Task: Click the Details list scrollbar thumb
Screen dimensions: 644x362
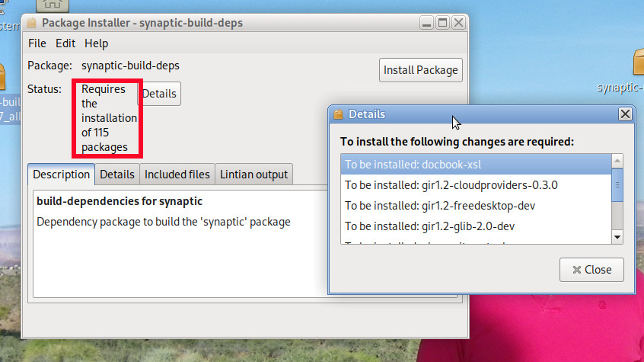Action: coord(617,185)
